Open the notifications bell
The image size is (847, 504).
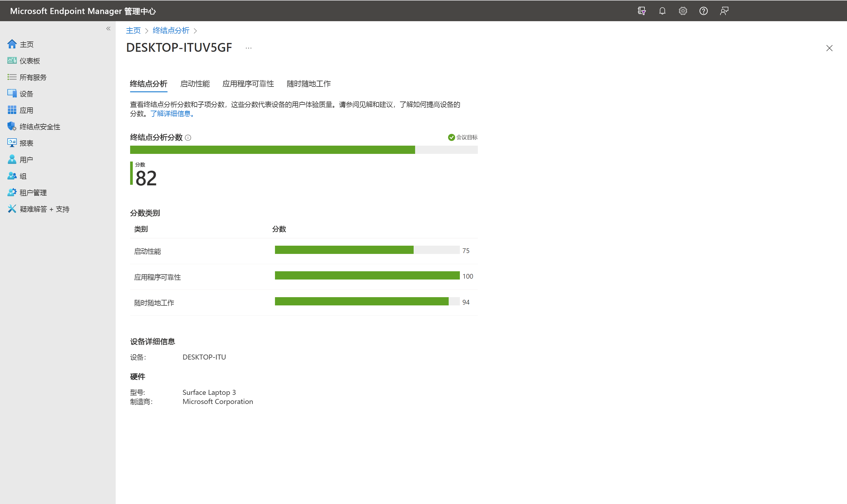662,11
